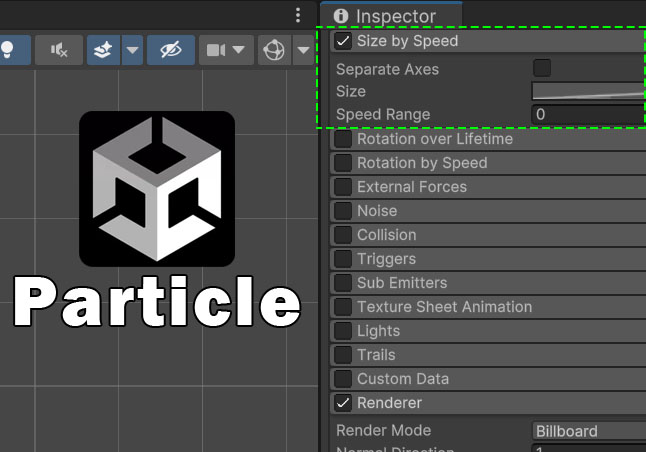646x452 pixels.
Task: Open effects dropdown arrow next to fx icon
Action: pyautogui.click(x=131, y=50)
